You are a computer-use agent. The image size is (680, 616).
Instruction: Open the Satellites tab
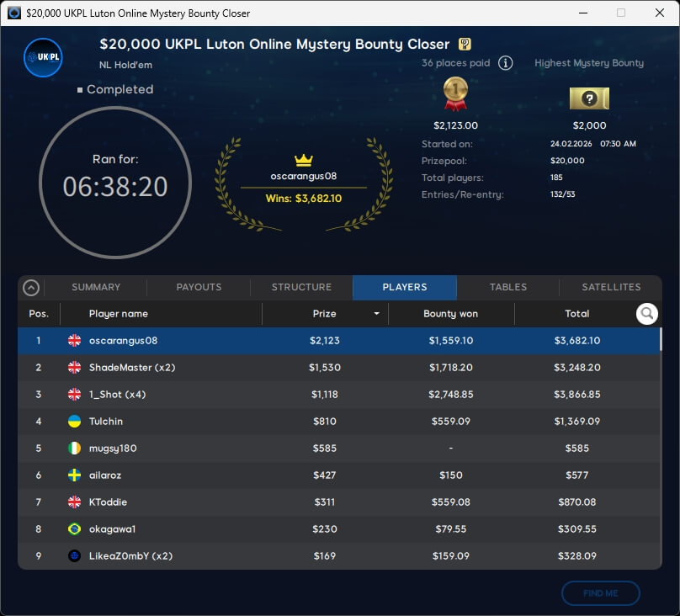[x=611, y=287]
